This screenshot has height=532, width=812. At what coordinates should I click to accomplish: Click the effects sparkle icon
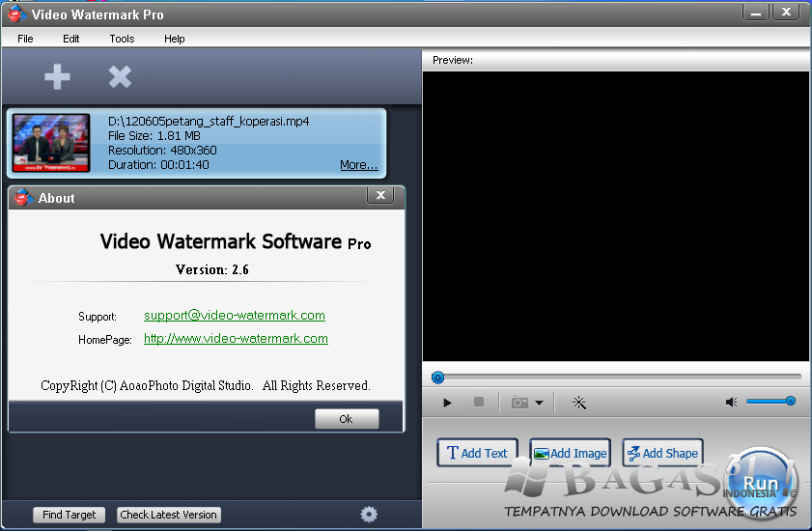click(x=579, y=403)
